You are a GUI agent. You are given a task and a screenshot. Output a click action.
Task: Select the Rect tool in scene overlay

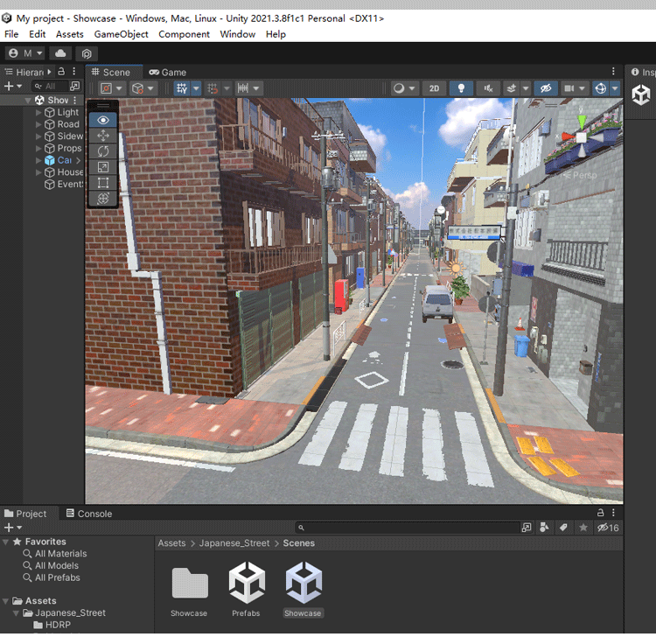click(103, 183)
